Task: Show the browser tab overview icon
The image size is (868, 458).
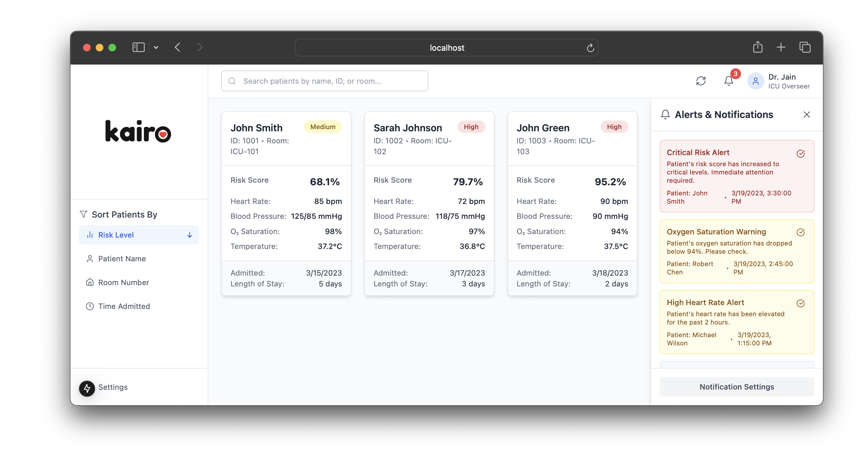Action: [805, 47]
